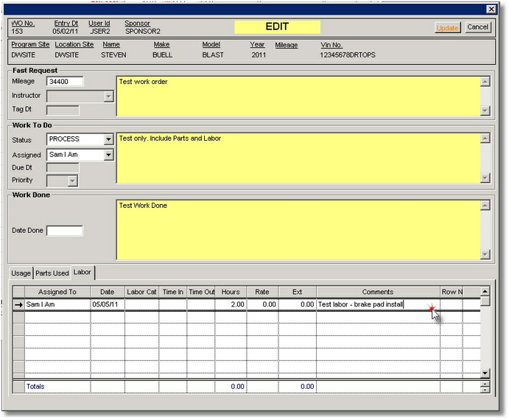This screenshot has width=509, height=420.
Task: Switch to the Usage tab
Action: (x=21, y=273)
